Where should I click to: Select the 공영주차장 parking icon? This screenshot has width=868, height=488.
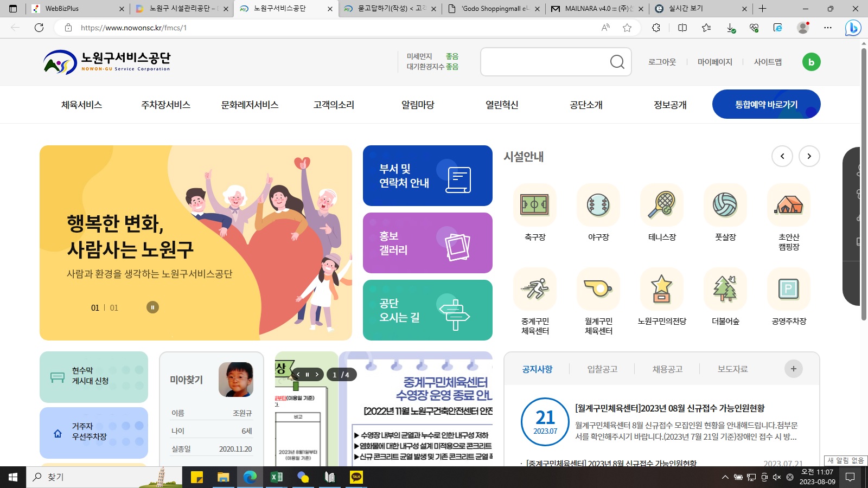789,289
